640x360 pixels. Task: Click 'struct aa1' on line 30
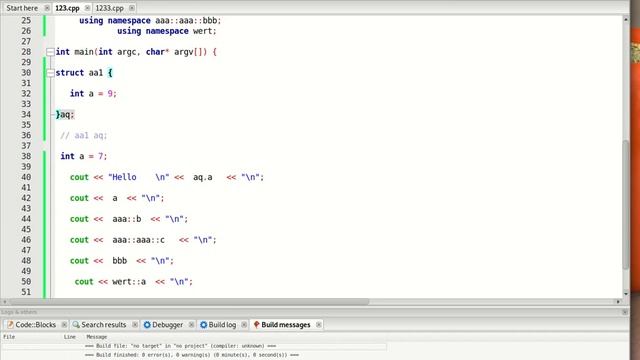point(79,73)
